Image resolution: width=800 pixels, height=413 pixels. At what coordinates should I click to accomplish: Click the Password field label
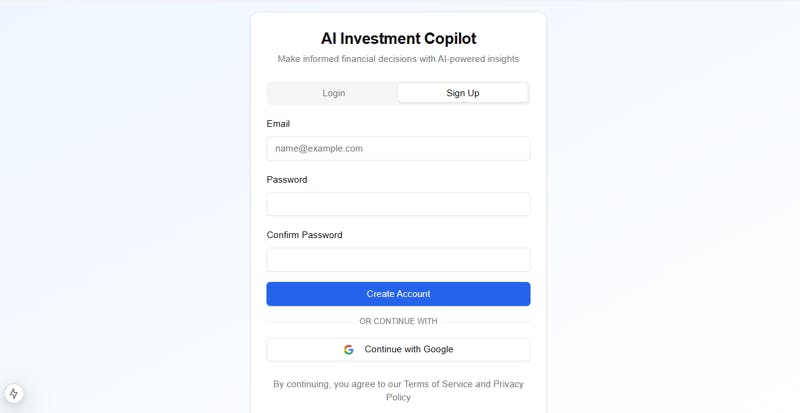pyautogui.click(x=287, y=180)
